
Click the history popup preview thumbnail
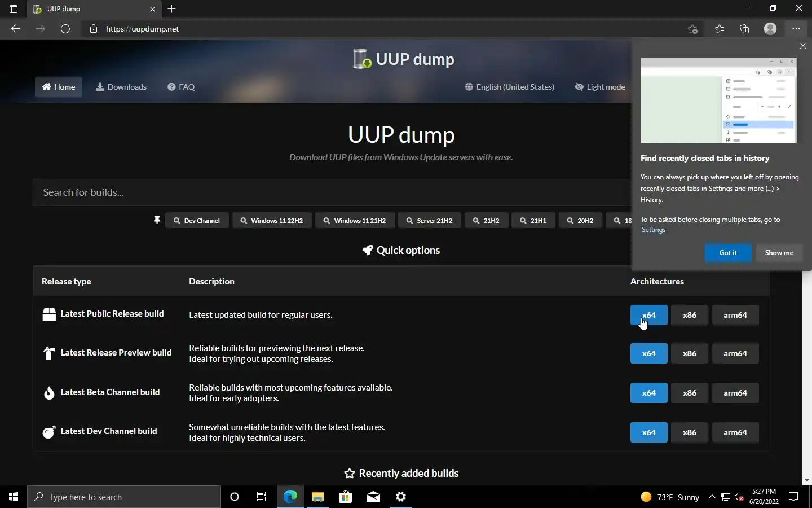pos(718,100)
